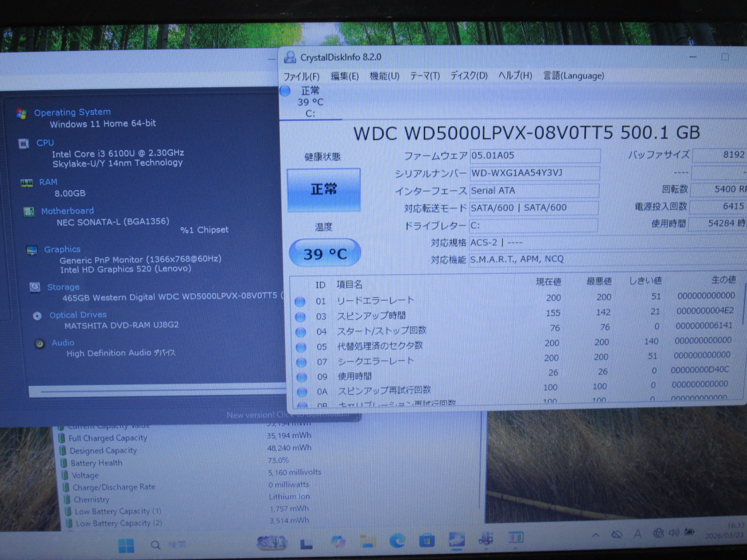Screen dimensions: 747x560
Task: Click the firmware field showing 05.01A05
Action: tap(534, 155)
